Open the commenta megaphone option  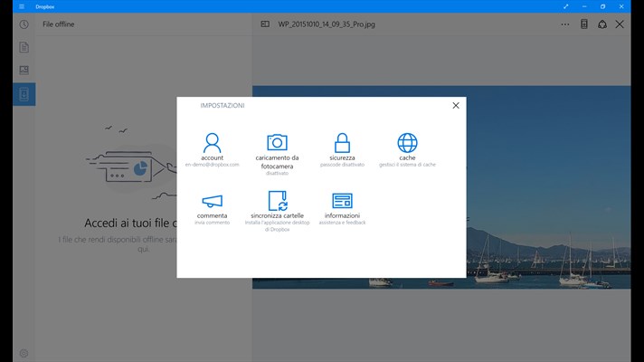(212, 201)
